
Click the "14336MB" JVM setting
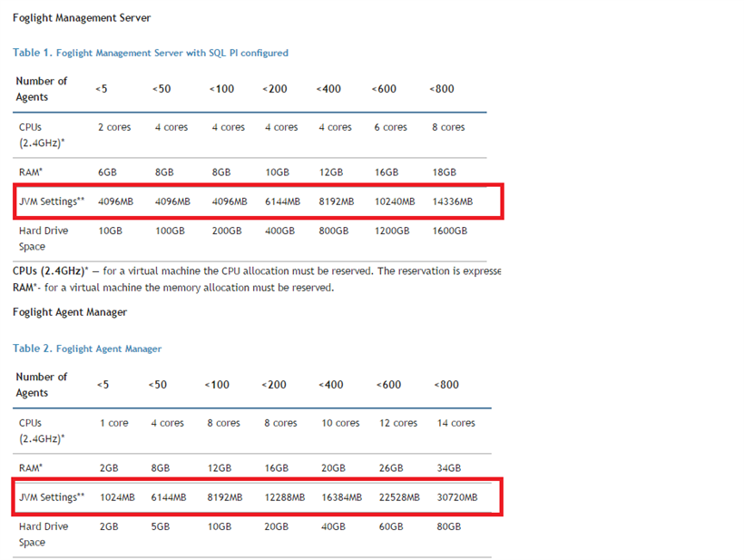point(453,201)
